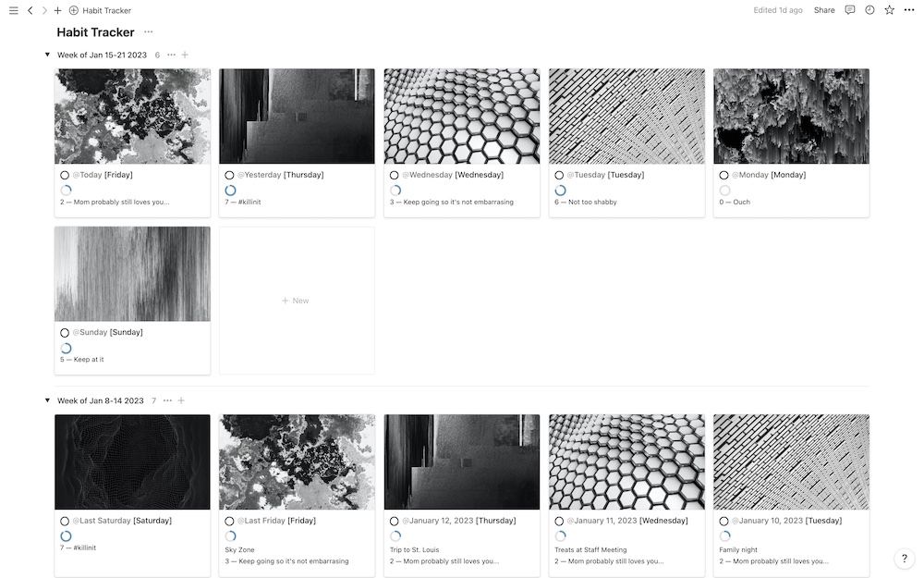The image size is (924, 578).
Task: Check off the Last Saturday card circle
Action: point(65,521)
